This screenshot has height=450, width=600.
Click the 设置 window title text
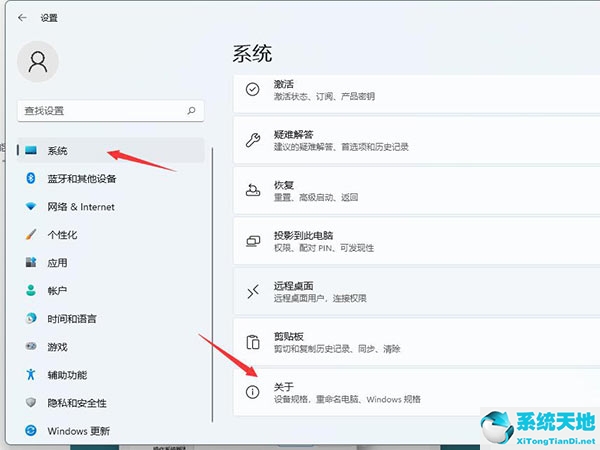49,18
